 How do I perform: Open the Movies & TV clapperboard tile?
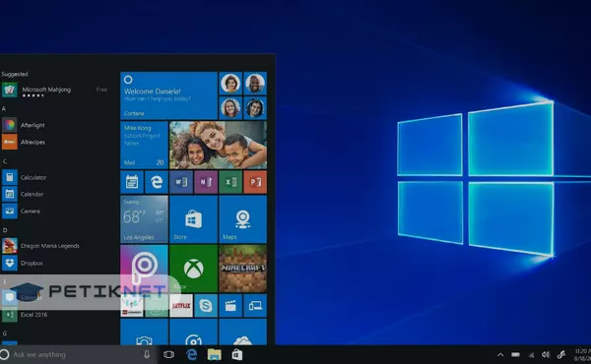coord(230,306)
